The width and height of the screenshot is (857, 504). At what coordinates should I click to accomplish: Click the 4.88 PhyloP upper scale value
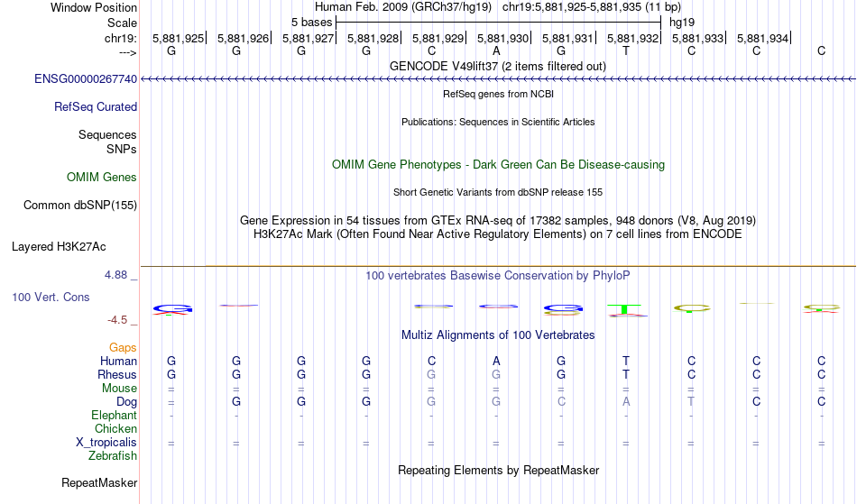(x=115, y=275)
